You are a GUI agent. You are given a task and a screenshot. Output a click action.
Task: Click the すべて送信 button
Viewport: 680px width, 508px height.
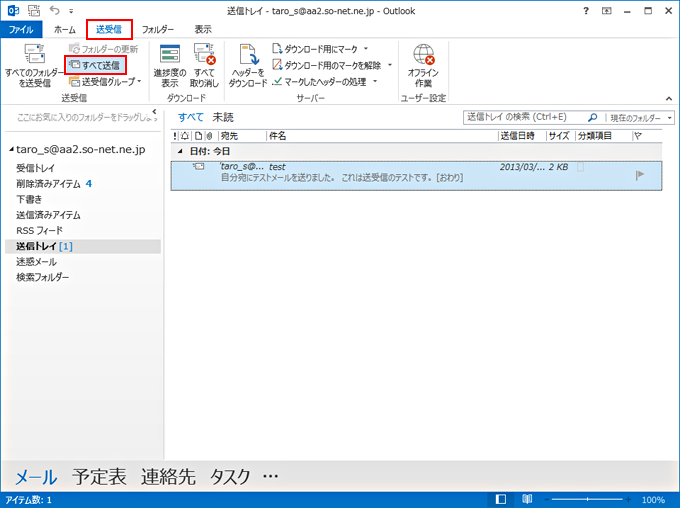96,65
